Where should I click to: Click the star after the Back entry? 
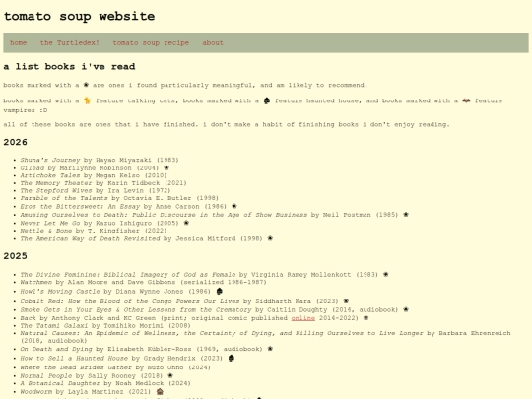pyautogui.click(x=366, y=318)
